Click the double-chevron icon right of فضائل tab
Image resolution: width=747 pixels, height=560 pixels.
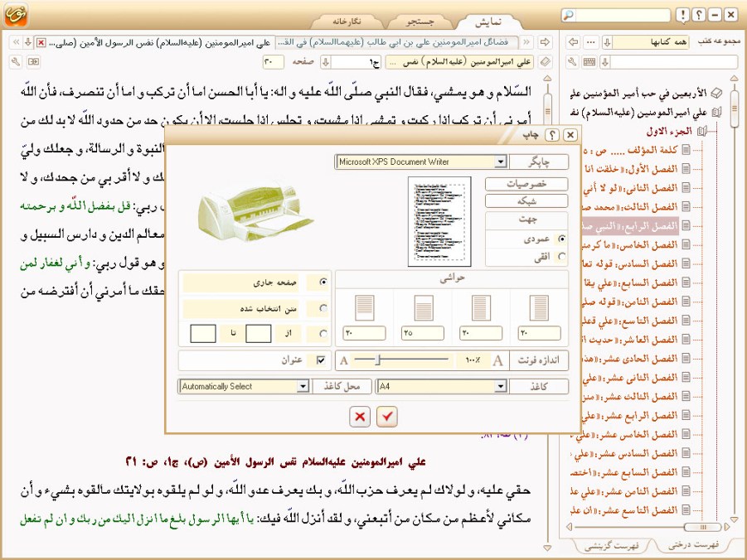(x=526, y=42)
